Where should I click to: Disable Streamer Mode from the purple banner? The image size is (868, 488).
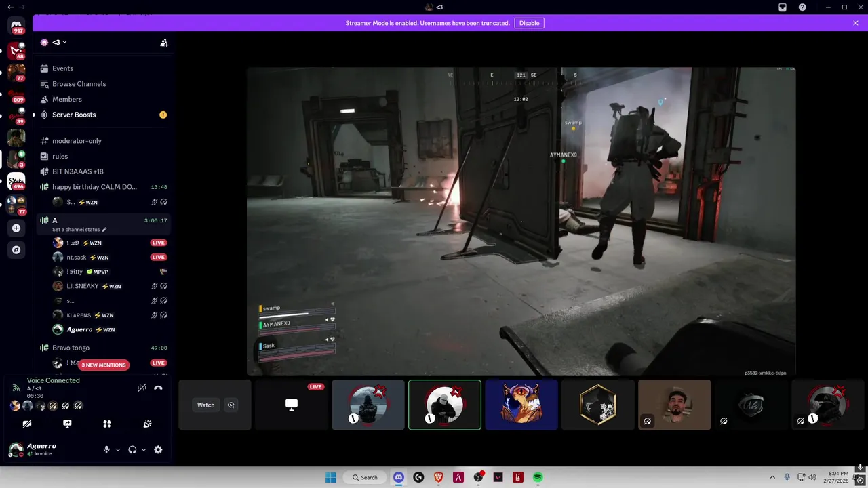click(x=529, y=23)
